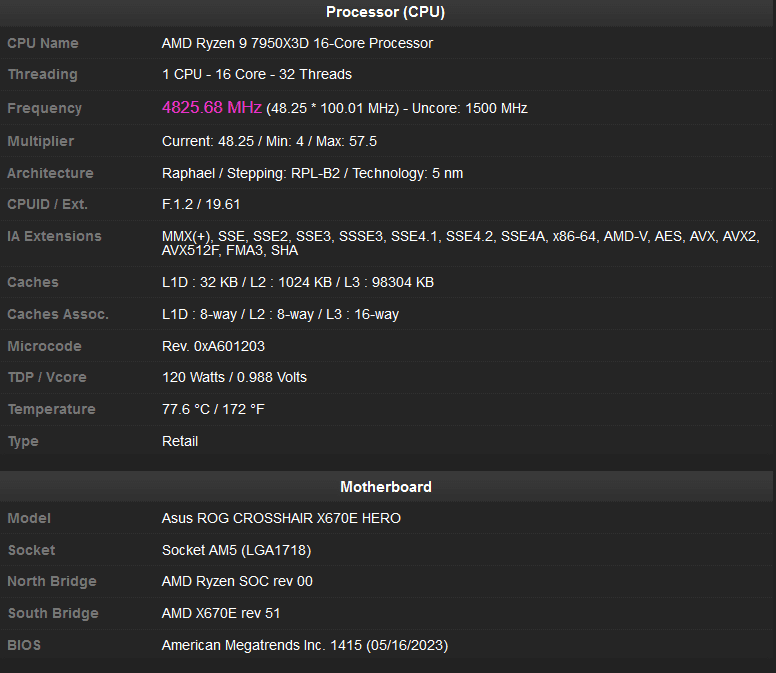Click the Multiplier current/min/max value
This screenshot has width=776, height=673.
tap(269, 141)
